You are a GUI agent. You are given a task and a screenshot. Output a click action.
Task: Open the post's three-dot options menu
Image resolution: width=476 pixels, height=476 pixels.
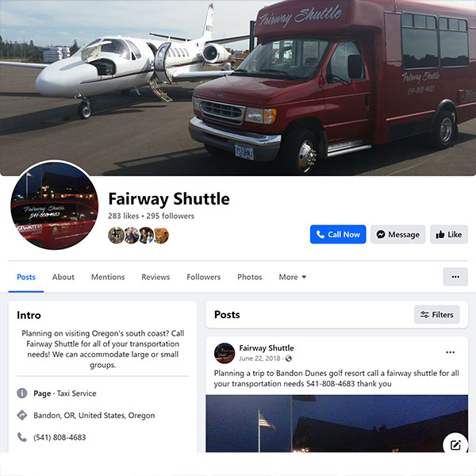pyautogui.click(x=450, y=352)
